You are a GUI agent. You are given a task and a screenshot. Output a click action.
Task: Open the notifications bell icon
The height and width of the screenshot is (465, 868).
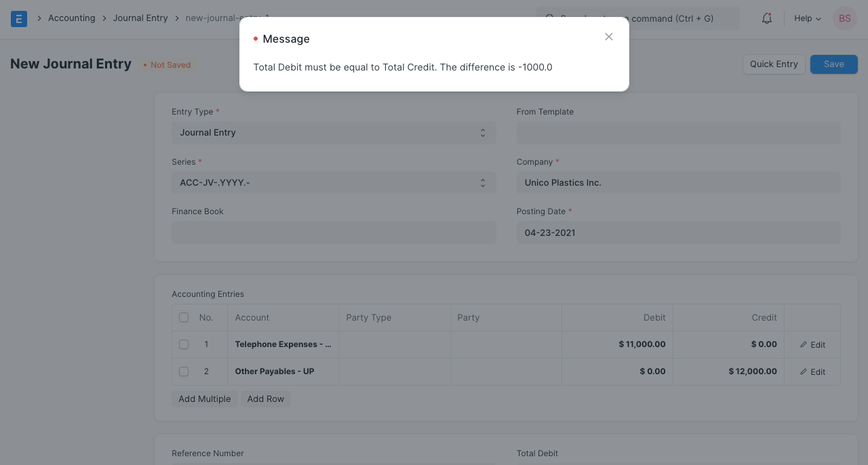[767, 18]
